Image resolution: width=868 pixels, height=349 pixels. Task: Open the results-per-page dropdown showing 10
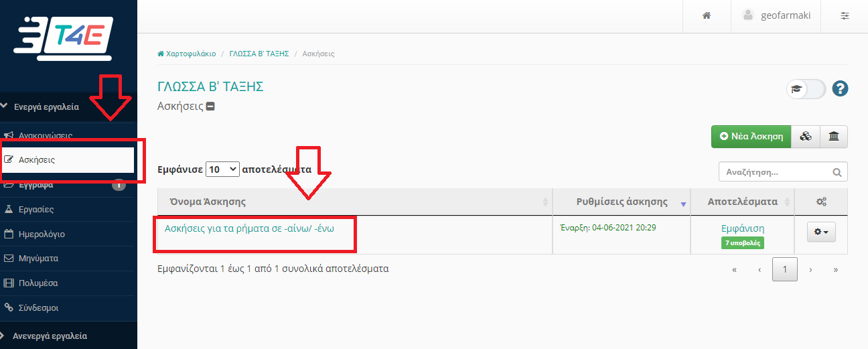pos(222,169)
